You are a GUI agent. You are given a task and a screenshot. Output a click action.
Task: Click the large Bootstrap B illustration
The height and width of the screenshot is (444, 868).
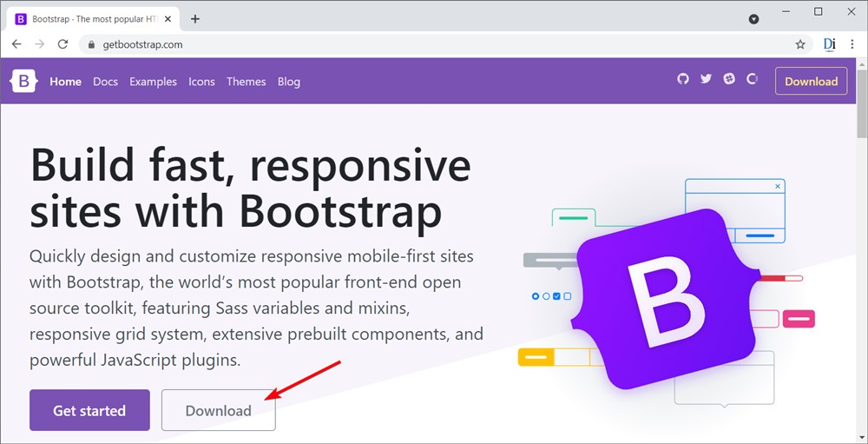pyautogui.click(x=667, y=299)
